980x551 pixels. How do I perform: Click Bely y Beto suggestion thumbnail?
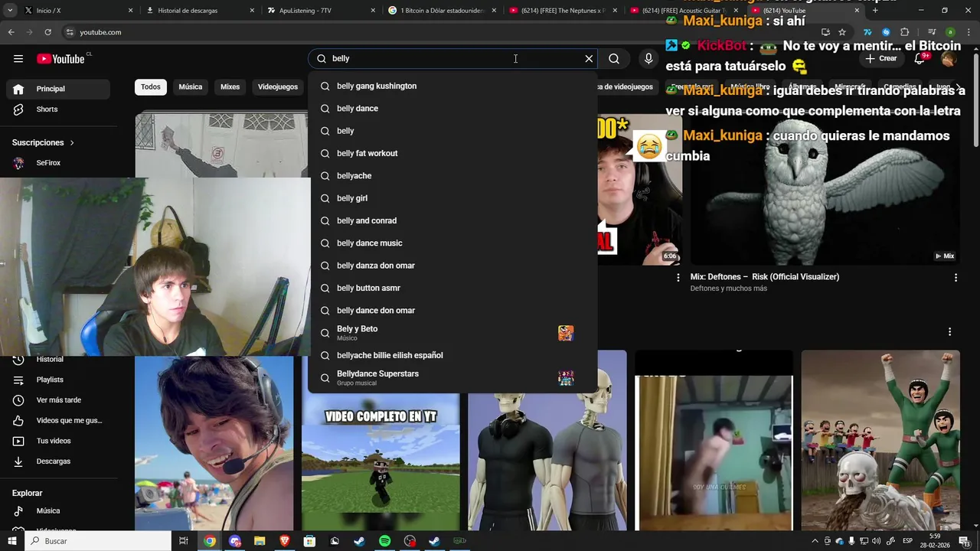(566, 333)
